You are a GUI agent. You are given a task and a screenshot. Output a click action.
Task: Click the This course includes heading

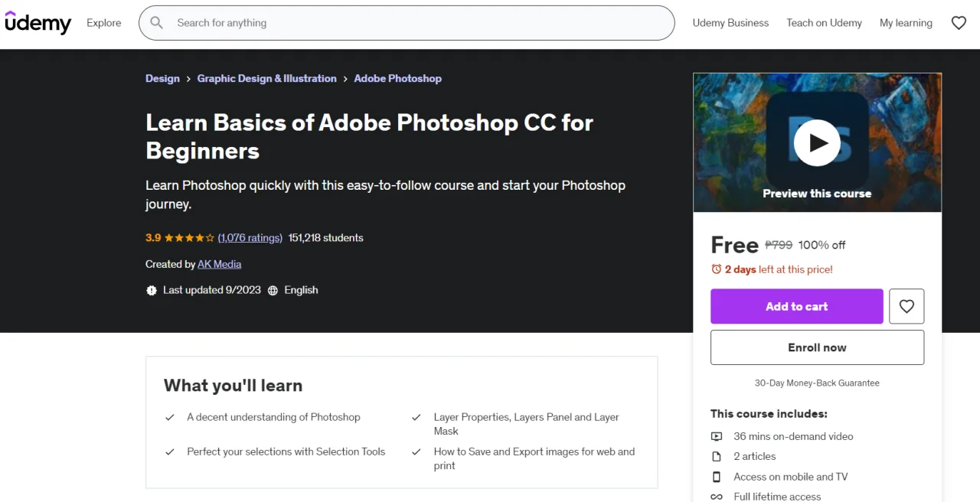point(769,414)
